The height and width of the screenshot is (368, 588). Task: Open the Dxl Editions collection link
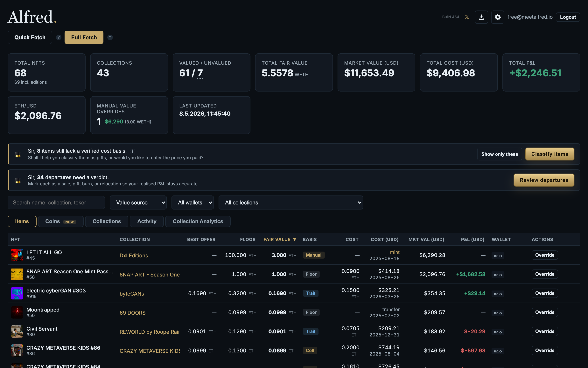[x=134, y=255]
